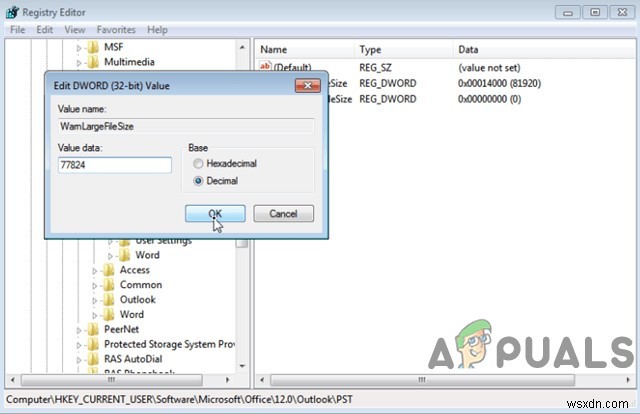This screenshot has height=414, width=640.
Task: Select the Access folder icon
Action: [109, 270]
